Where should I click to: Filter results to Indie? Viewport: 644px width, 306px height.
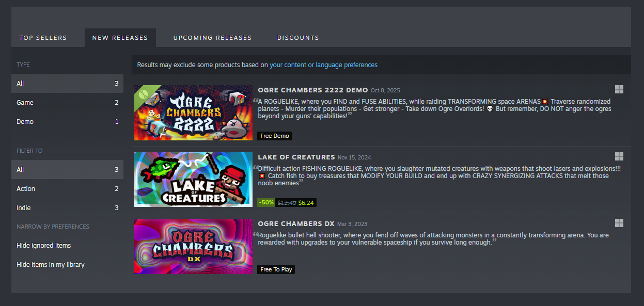point(67,208)
